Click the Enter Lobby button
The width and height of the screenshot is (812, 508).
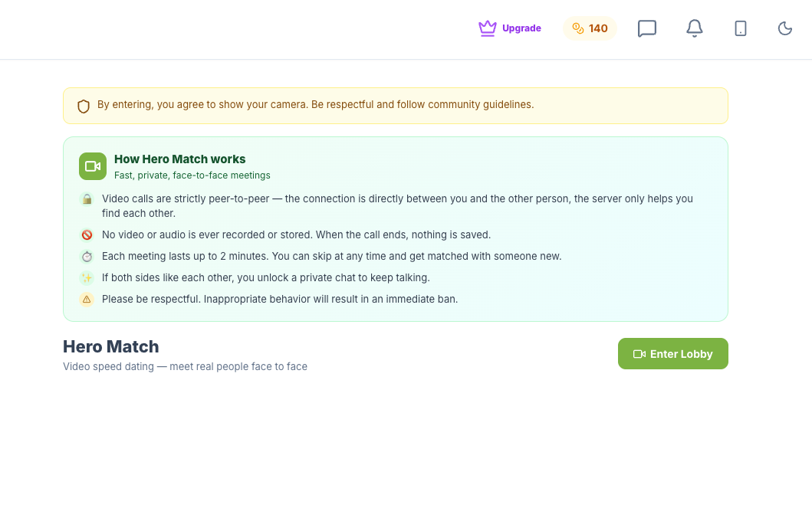672,354
